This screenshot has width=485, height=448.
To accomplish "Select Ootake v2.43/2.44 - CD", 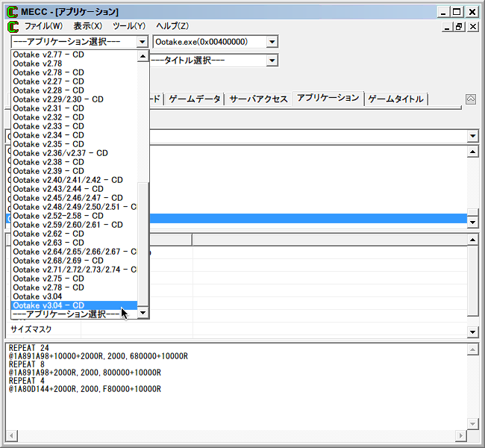I will coord(74,189).
